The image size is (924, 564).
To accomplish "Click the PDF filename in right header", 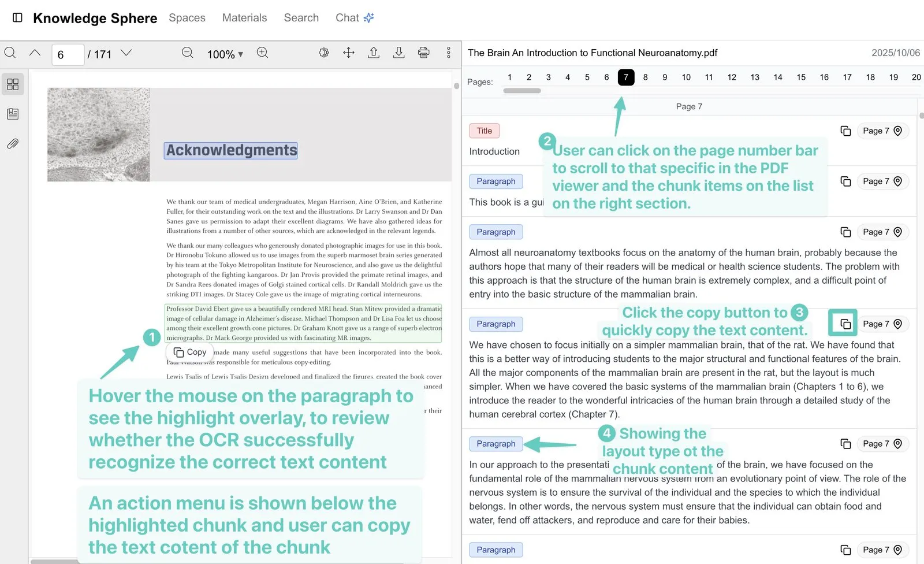I will click(x=593, y=53).
